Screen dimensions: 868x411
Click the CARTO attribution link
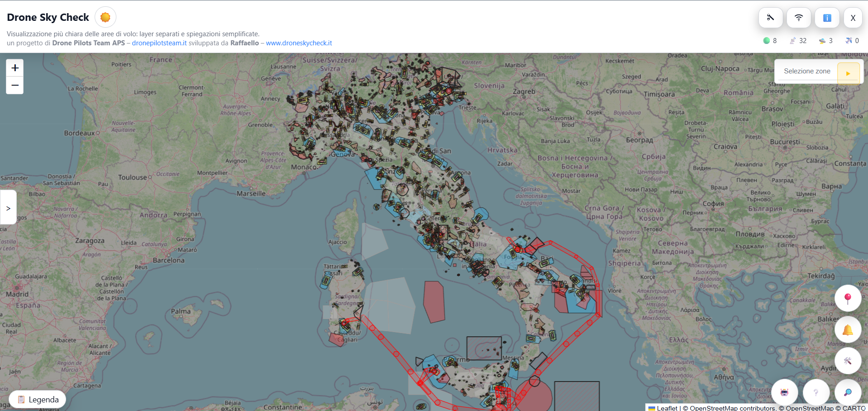pos(854,408)
